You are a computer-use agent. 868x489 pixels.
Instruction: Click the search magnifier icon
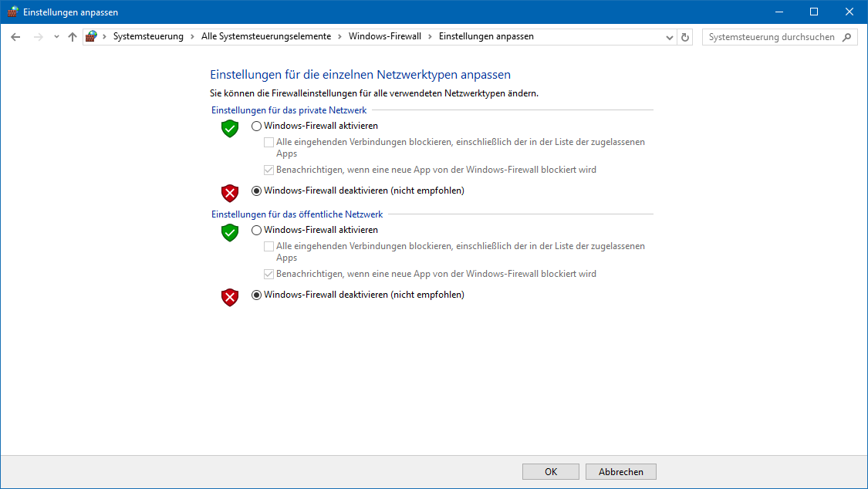pyautogui.click(x=847, y=37)
